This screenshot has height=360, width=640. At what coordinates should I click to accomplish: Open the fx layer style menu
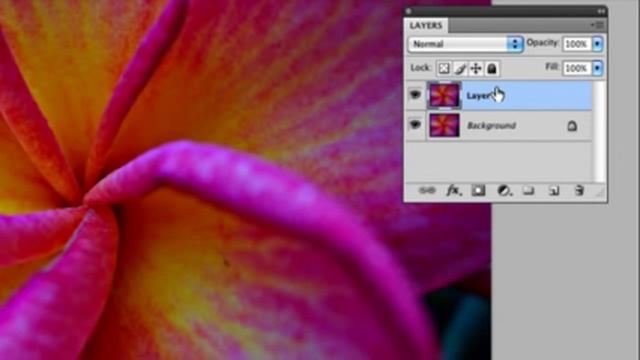(x=454, y=191)
